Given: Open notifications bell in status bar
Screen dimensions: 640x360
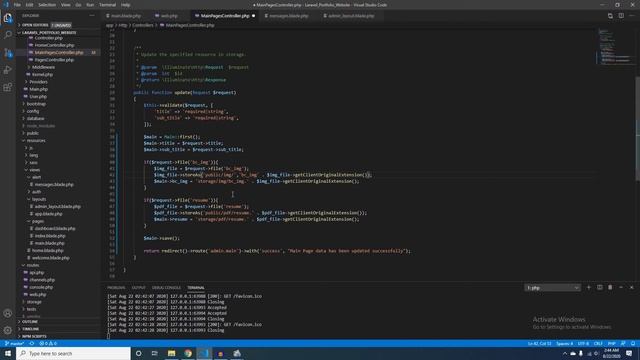Looking at the screenshot, I should (633, 344).
